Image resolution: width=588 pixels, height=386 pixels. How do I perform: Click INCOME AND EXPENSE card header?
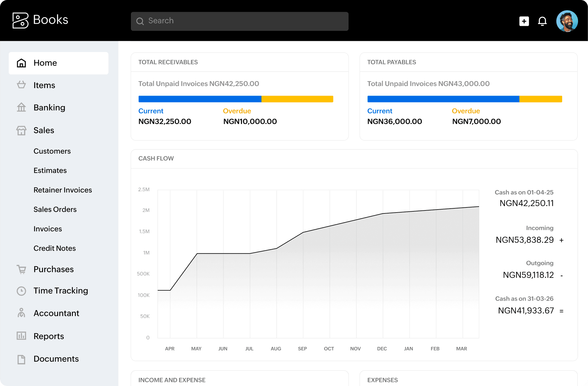click(172, 380)
